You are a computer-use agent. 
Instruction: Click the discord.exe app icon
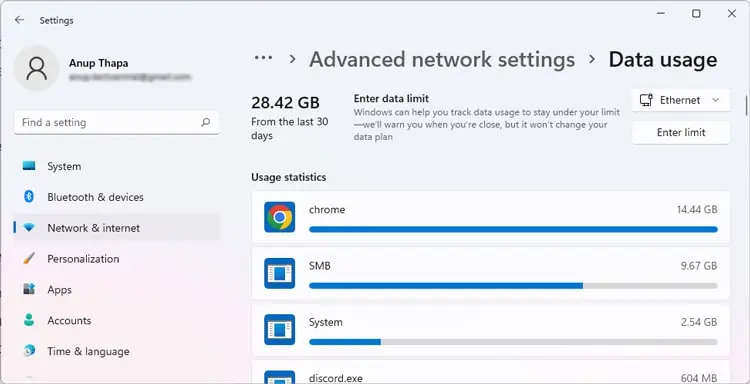point(279,377)
